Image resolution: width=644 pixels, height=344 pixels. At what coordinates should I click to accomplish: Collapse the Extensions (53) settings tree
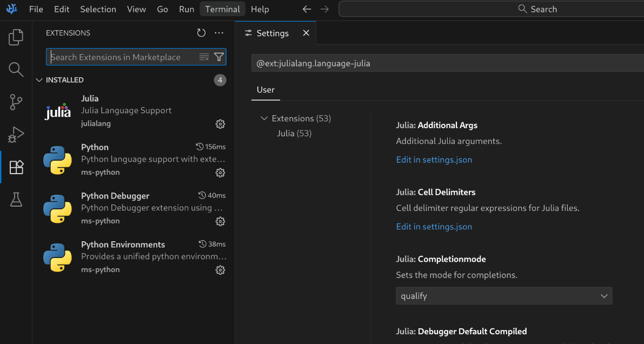(264, 118)
